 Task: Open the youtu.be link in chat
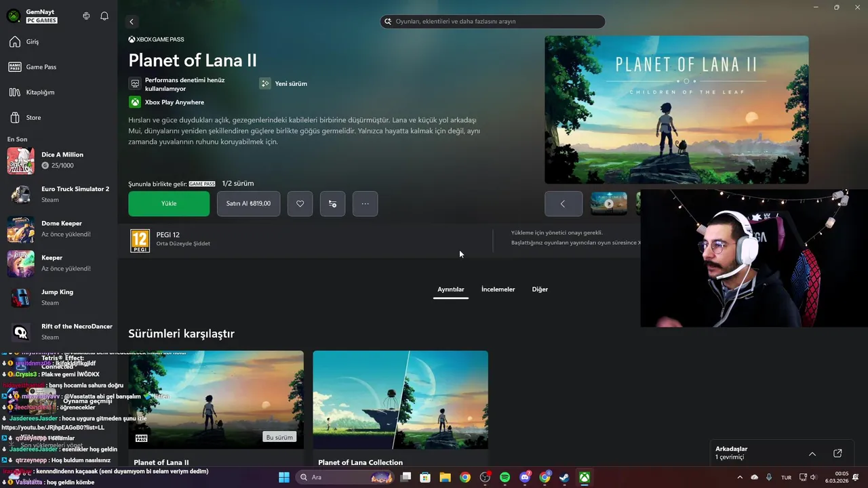(53, 428)
